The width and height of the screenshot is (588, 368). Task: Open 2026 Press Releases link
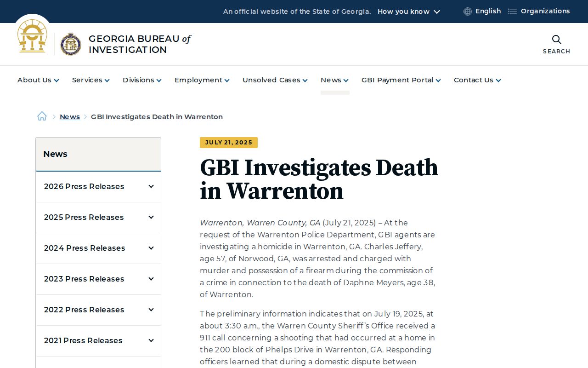point(84,186)
